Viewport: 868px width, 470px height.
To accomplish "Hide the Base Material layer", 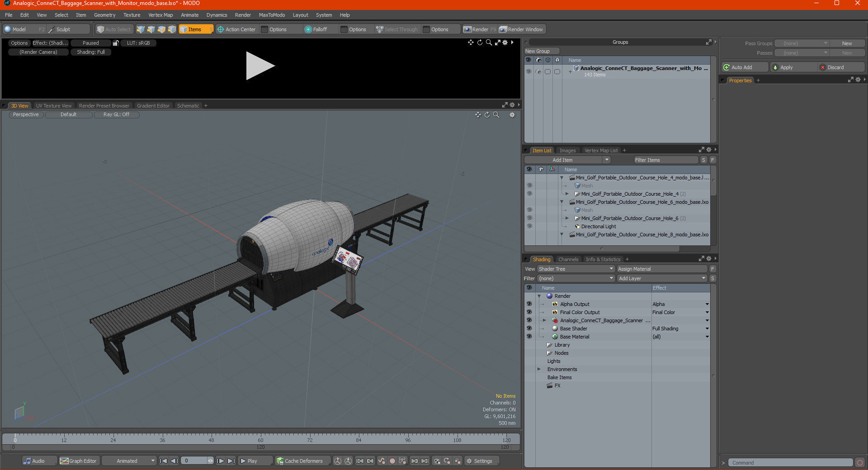I will tap(529, 337).
